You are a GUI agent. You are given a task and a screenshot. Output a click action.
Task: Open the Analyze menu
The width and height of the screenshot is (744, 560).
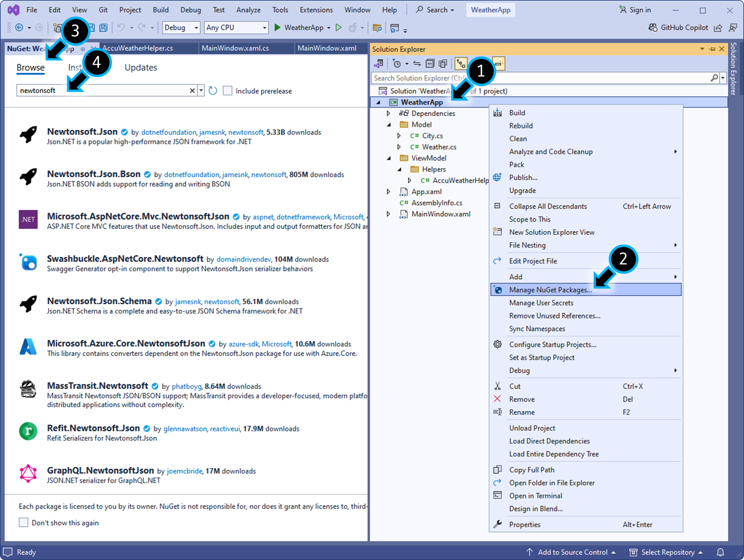248,10
